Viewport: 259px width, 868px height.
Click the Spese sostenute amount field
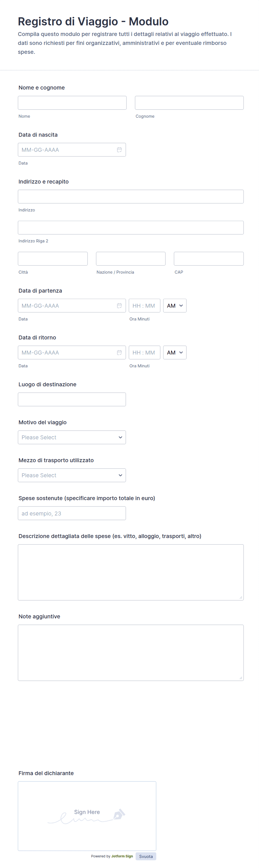click(72, 513)
